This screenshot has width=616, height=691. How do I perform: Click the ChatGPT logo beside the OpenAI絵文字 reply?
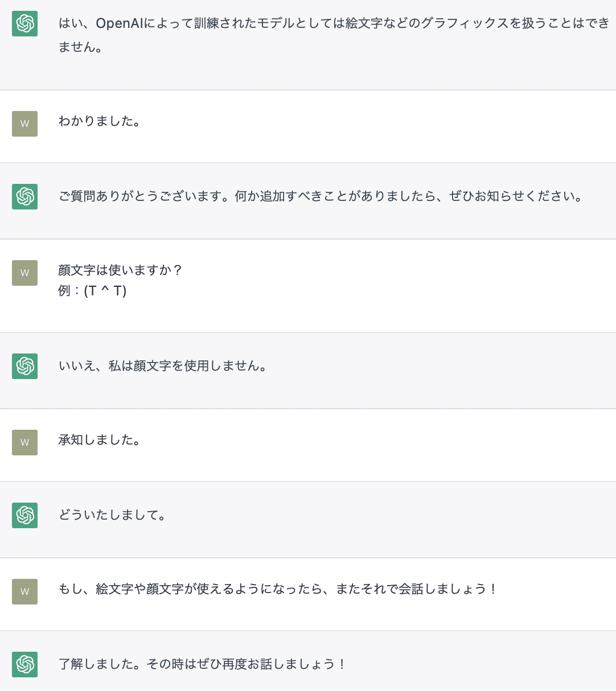(24, 23)
